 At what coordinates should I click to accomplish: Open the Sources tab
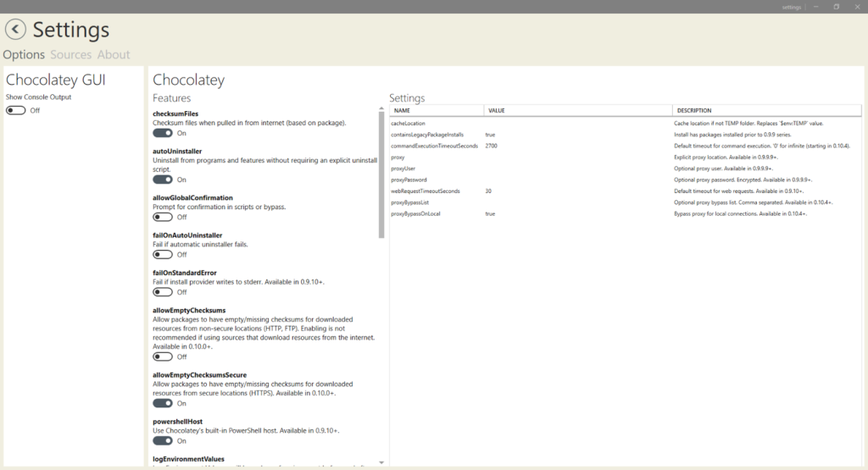71,55
